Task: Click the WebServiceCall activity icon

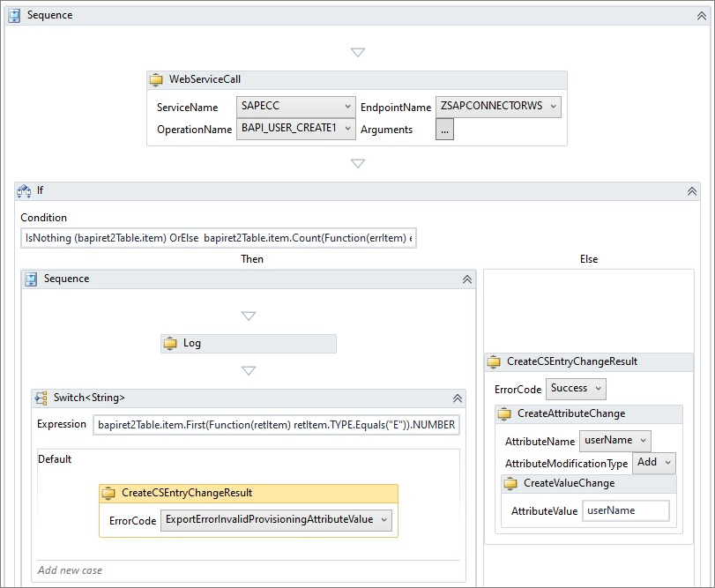Action: pos(156,80)
